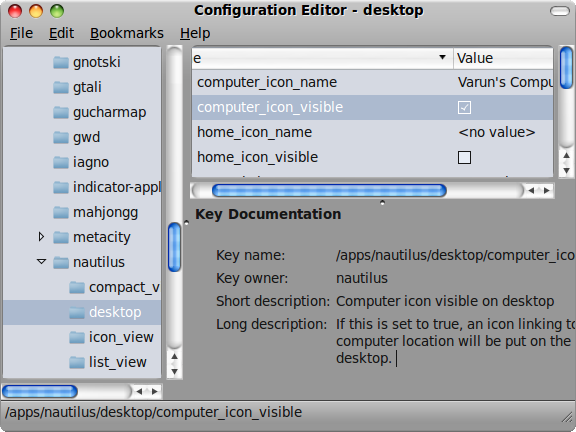Click the folder tree vertical scrollbar thumb

(x=174, y=248)
